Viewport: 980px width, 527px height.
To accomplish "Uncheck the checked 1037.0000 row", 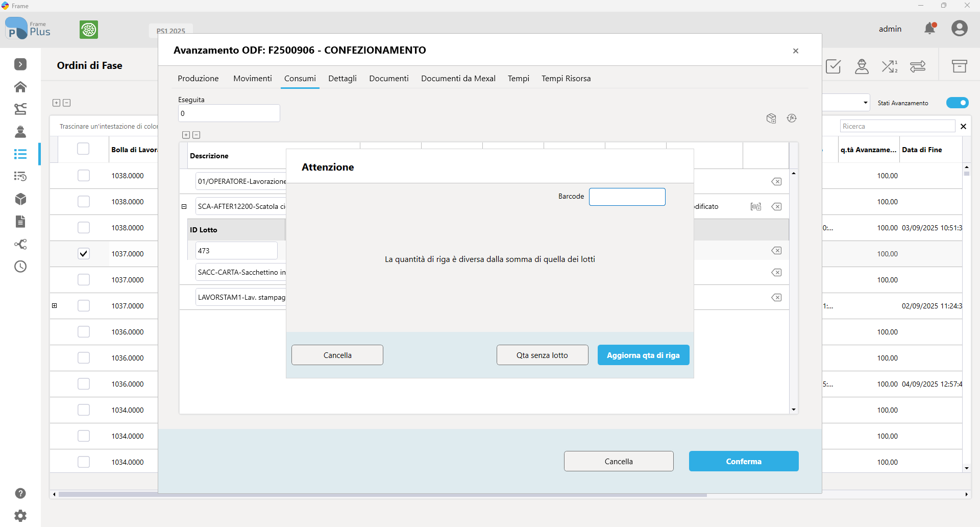I will pos(84,254).
